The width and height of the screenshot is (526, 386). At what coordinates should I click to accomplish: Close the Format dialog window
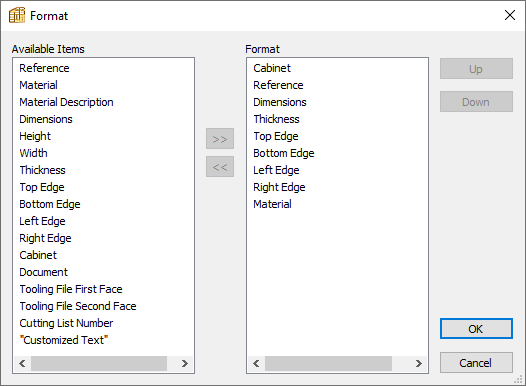[x=510, y=15]
